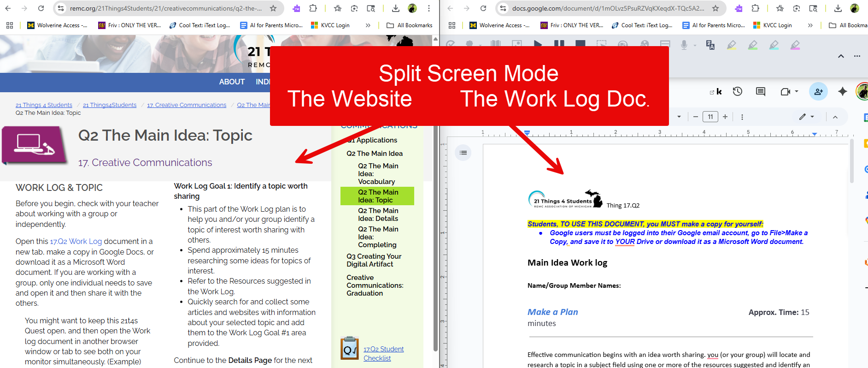This screenshot has width=868, height=368.
Task: Click the Read&Write stop button in Docs window
Action: click(581, 44)
